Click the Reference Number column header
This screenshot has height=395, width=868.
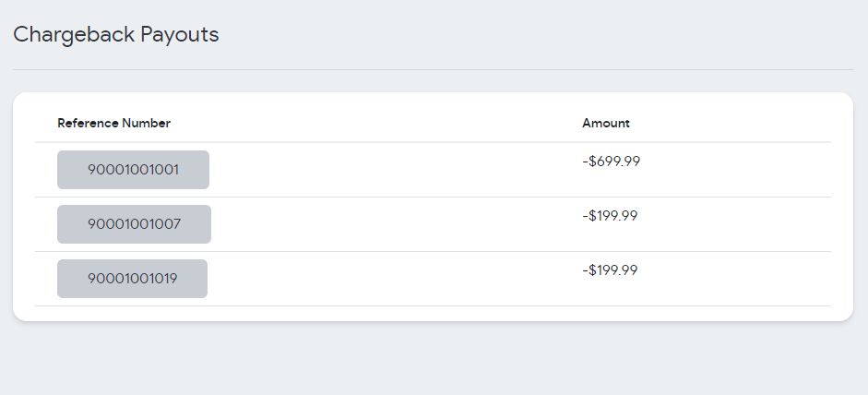[x=113, y=124]
